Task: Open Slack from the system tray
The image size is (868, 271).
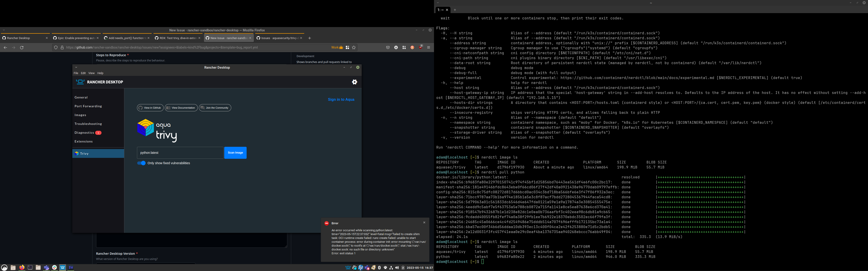Action: [355, 267]
